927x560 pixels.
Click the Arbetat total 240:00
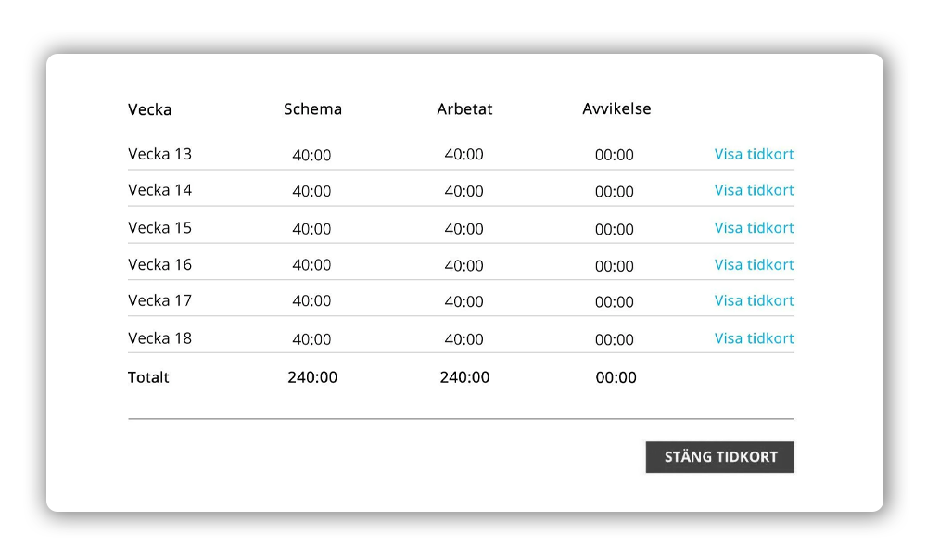click(464, 377)
